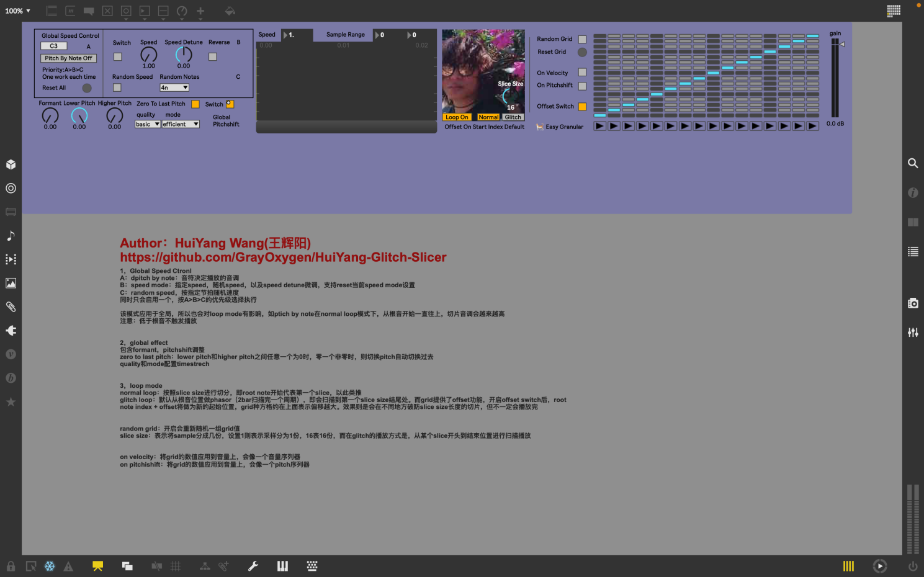Click the Pitch By Note Off button
The width and height of the screenshot is (924, 577).
click(68, 58)
